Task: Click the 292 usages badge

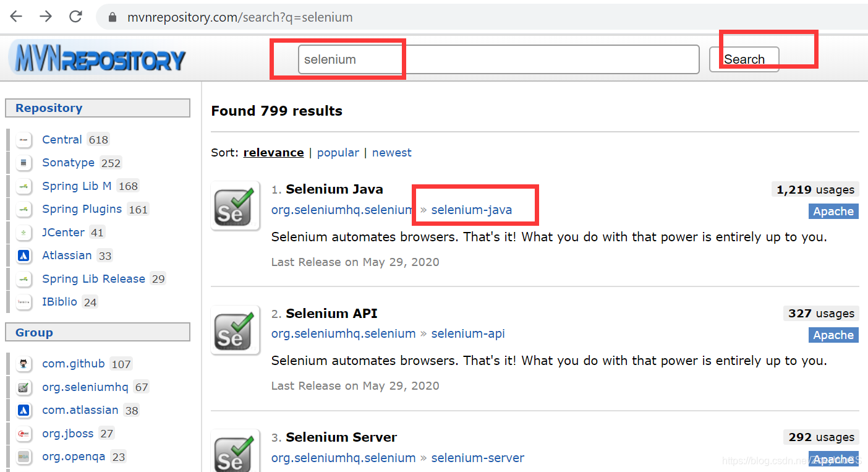Action: (820, 437)
